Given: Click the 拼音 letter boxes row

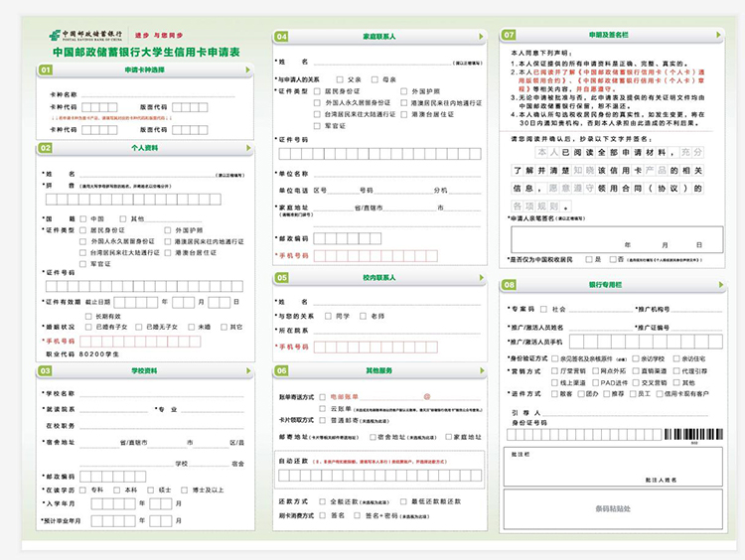Looking at the screenshot, I should click(x=133, y=199).
